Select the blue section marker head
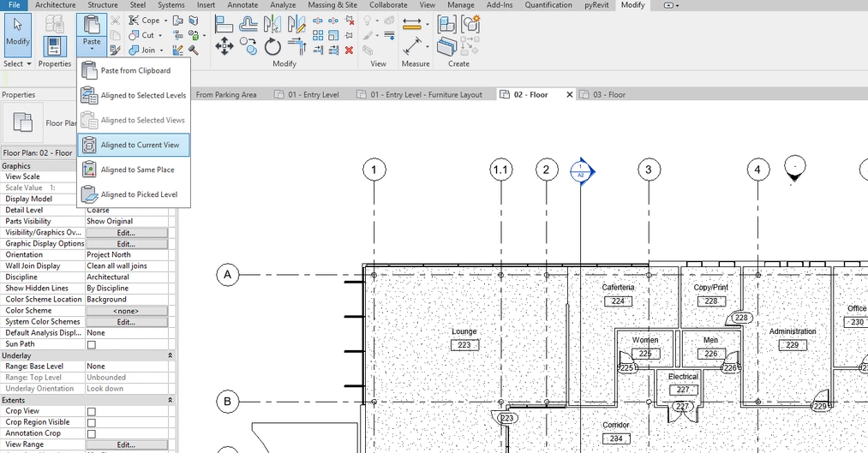This screenshot has width=868, height=453. 583,171
